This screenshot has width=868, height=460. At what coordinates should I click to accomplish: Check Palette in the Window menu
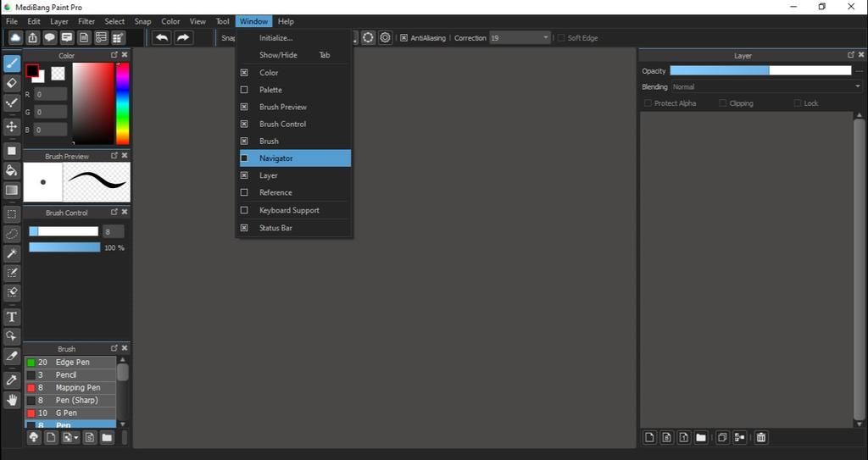tap(244, 90)
